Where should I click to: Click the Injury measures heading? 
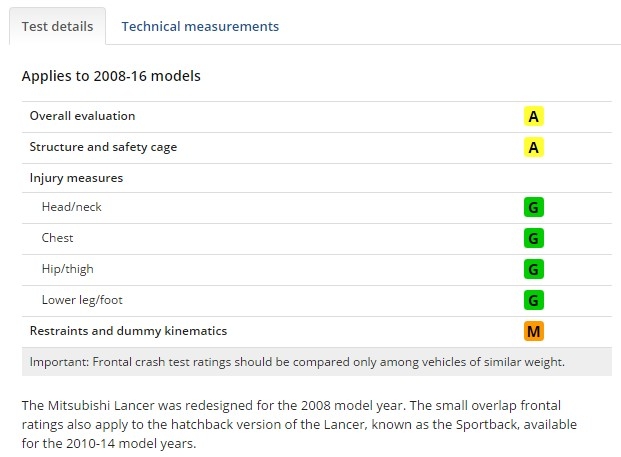click(76, 178)
